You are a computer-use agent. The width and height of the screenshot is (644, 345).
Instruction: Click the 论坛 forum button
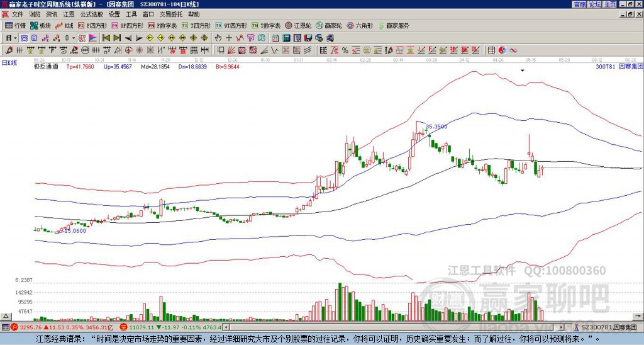[595, 4]
